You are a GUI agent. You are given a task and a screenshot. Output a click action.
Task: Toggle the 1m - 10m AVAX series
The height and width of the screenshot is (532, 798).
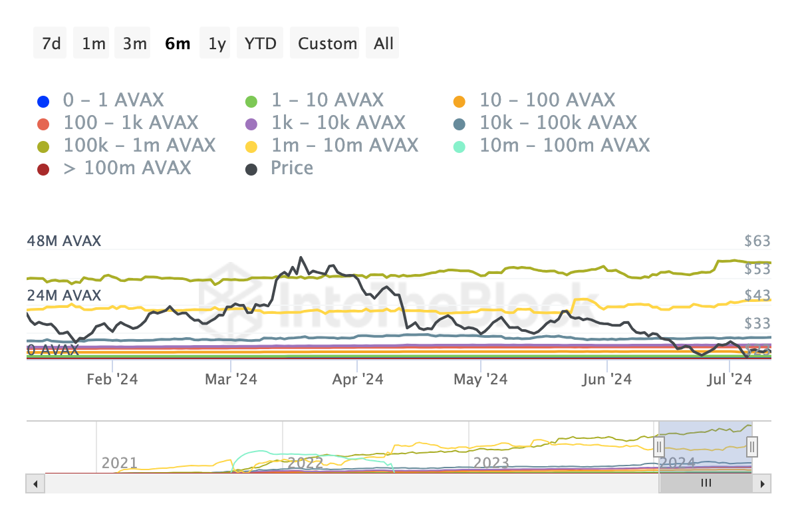(x=344, y=146)
